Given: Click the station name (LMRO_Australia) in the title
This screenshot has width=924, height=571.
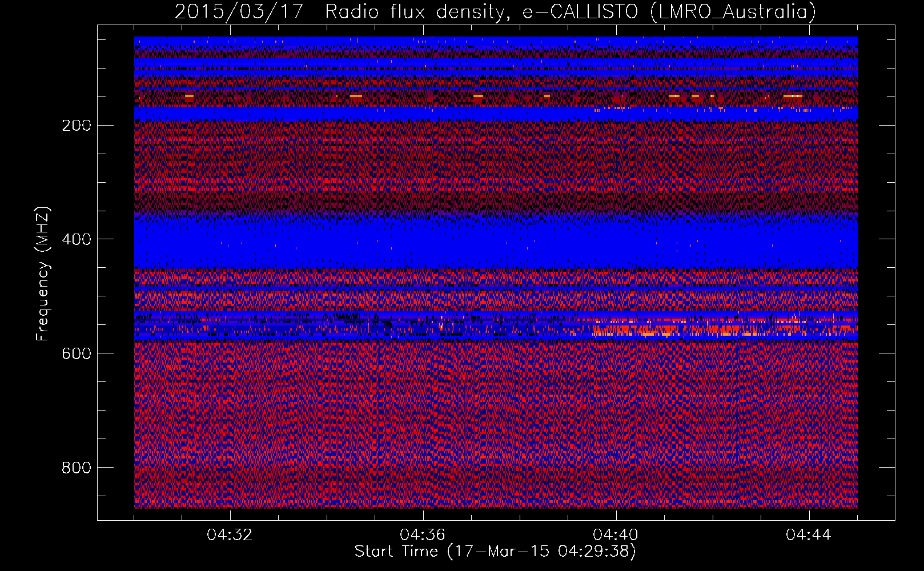Looking at the screenshot, I should tap(733, 12).
